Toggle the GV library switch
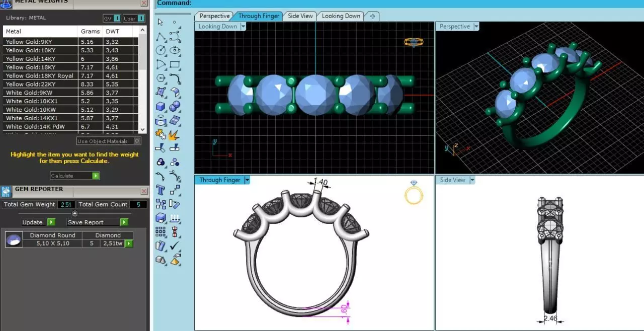 112,18
